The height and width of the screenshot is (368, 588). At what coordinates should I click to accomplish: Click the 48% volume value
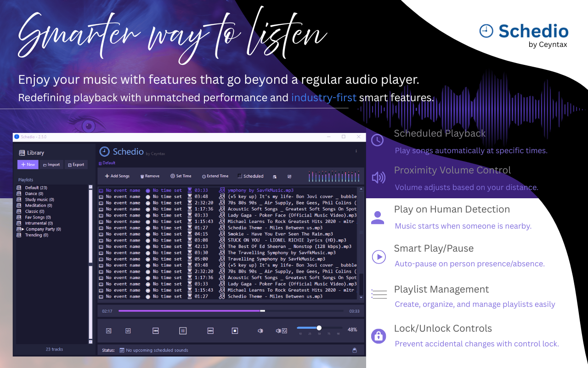click(x=352, y=330)
